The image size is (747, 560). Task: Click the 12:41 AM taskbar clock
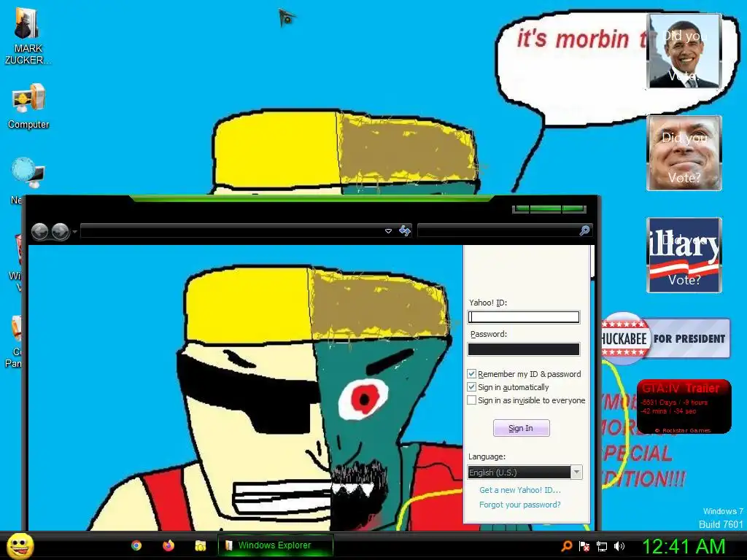(x=684, y=546)
